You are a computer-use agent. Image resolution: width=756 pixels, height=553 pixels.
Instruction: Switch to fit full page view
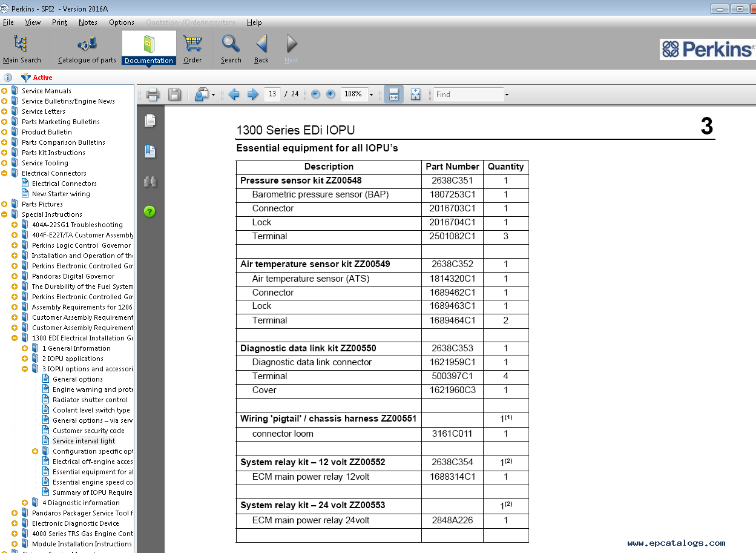click(415, 94)
